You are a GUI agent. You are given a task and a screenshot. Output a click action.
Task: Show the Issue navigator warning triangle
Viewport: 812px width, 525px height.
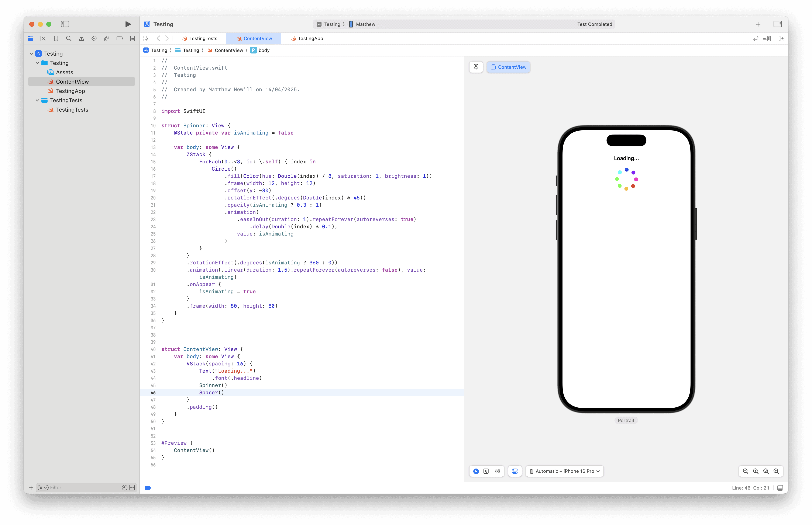[82, 39]
